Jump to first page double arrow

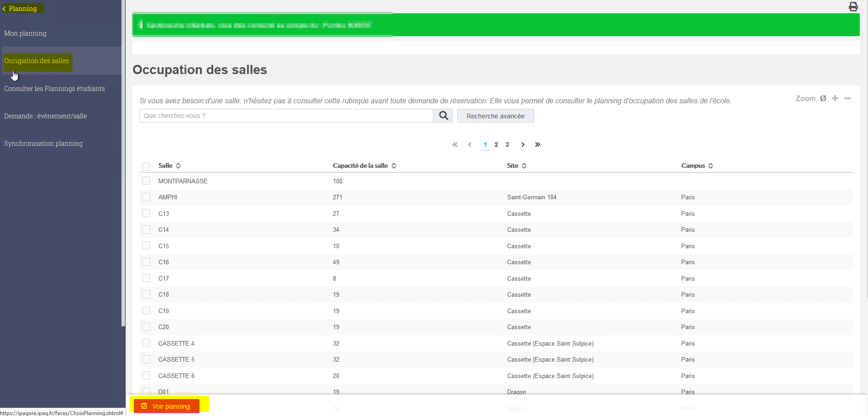coord(455,144)
